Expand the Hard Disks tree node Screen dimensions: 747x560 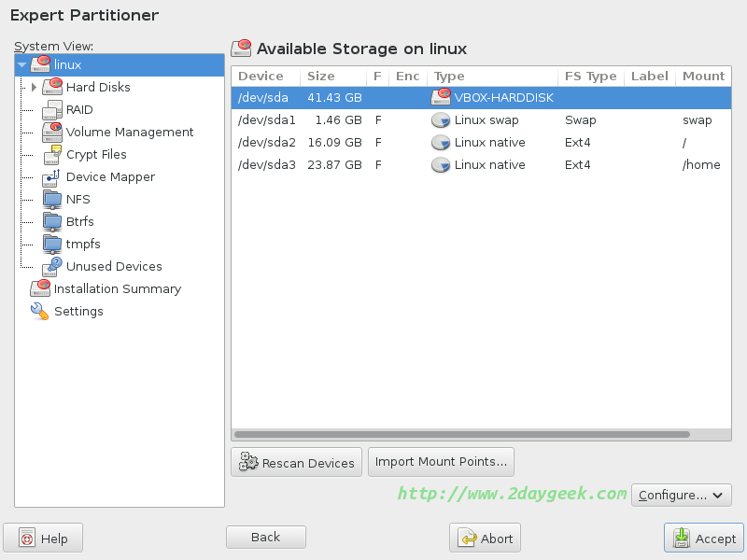pyautogui.click(x=35, y=88)
